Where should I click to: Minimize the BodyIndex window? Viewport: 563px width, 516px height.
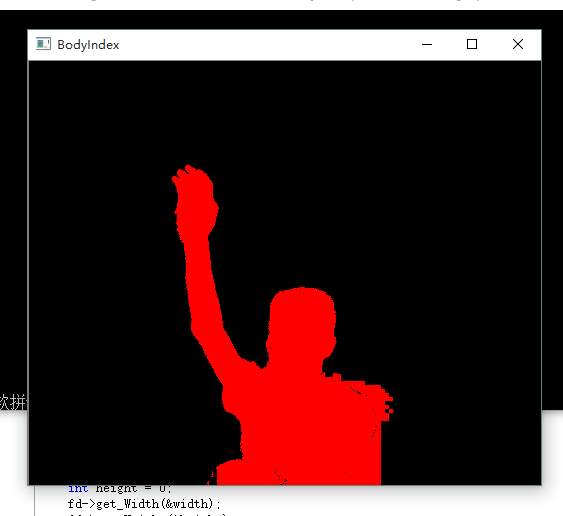tap(427, 45)
